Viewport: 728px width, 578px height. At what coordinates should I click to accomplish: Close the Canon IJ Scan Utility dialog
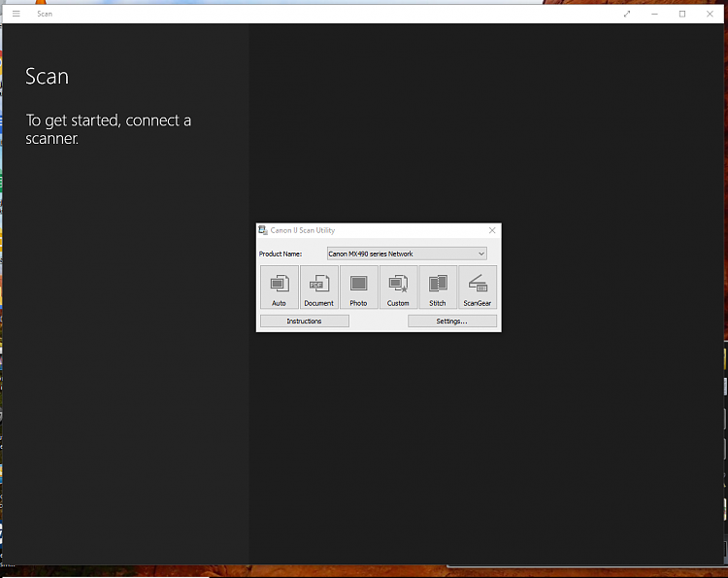pos(492,230)
